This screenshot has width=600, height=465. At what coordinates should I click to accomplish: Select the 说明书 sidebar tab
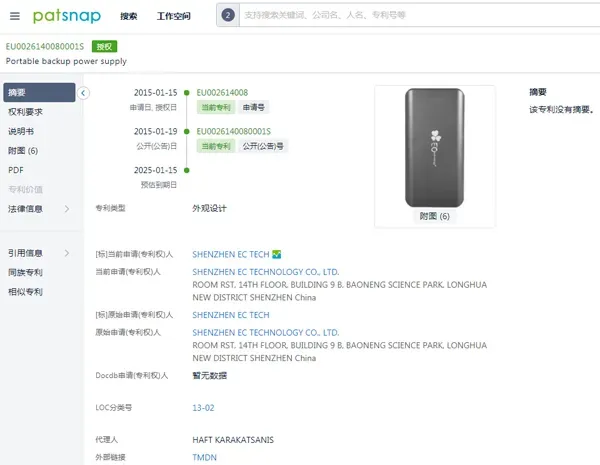(x=21, y=131)
